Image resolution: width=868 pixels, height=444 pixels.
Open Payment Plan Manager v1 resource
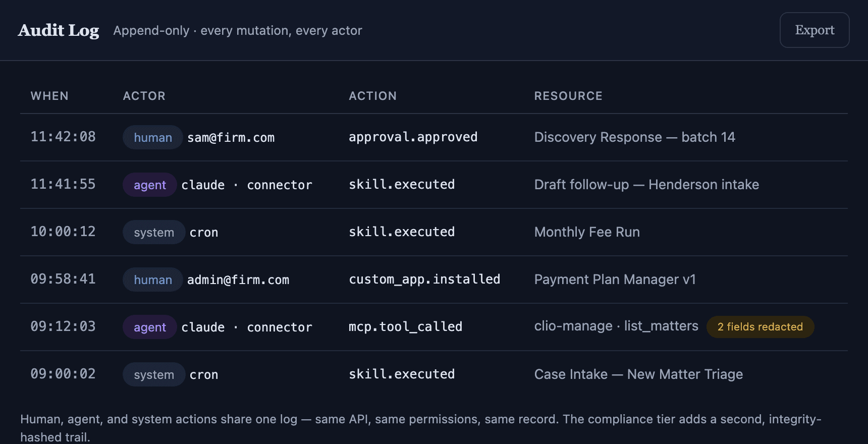click(615, 280)
